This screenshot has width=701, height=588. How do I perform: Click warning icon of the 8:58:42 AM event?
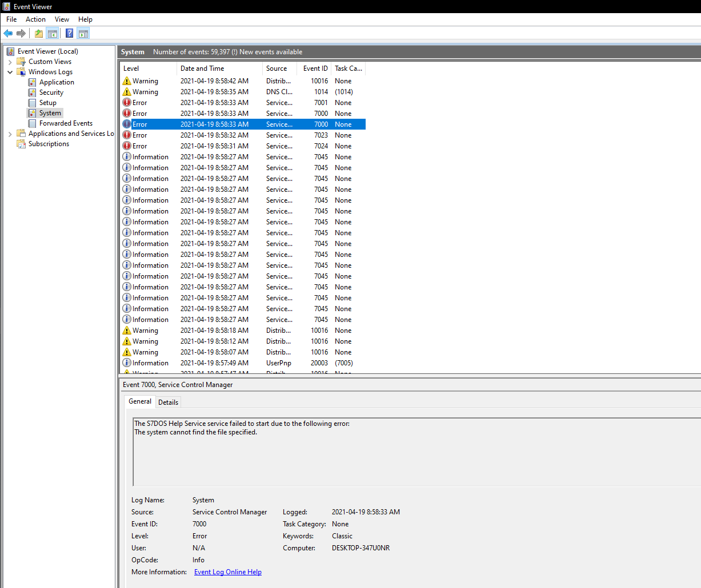[x=127, y=81]
